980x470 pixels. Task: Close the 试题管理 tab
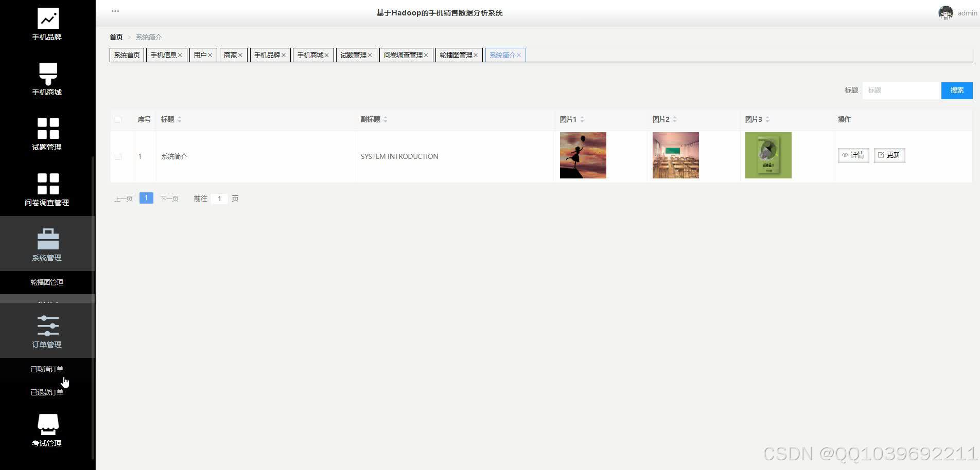(370, 55)
